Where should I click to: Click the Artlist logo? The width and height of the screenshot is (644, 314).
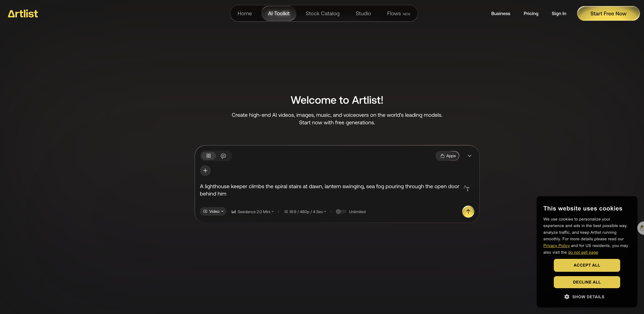[x=23, y=14]
